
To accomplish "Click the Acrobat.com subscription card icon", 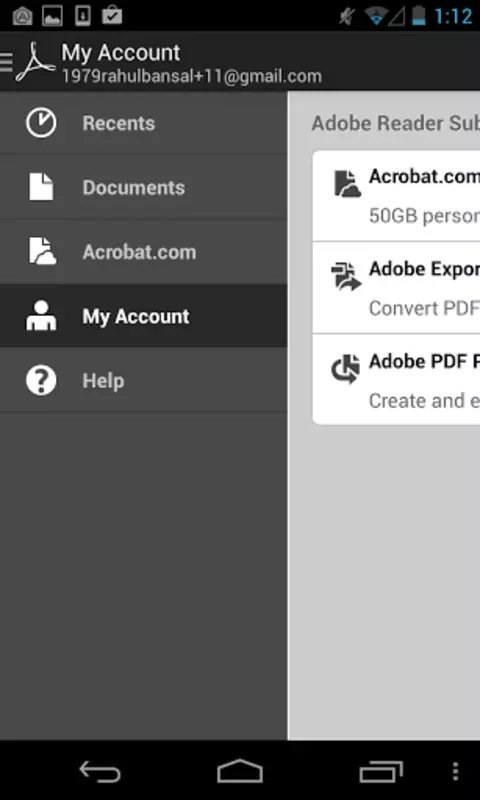I will (x=347, y=184).
